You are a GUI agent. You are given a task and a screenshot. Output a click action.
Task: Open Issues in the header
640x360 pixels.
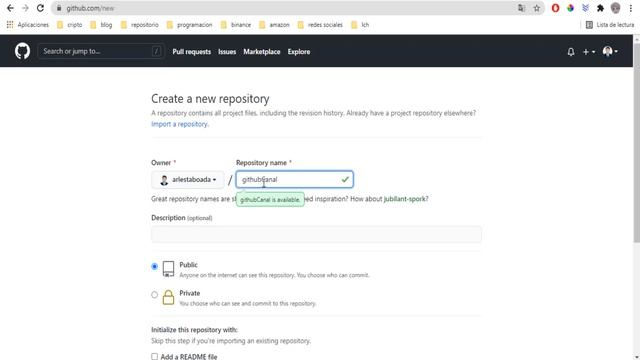pyautogui.click(x=227, y=52)
